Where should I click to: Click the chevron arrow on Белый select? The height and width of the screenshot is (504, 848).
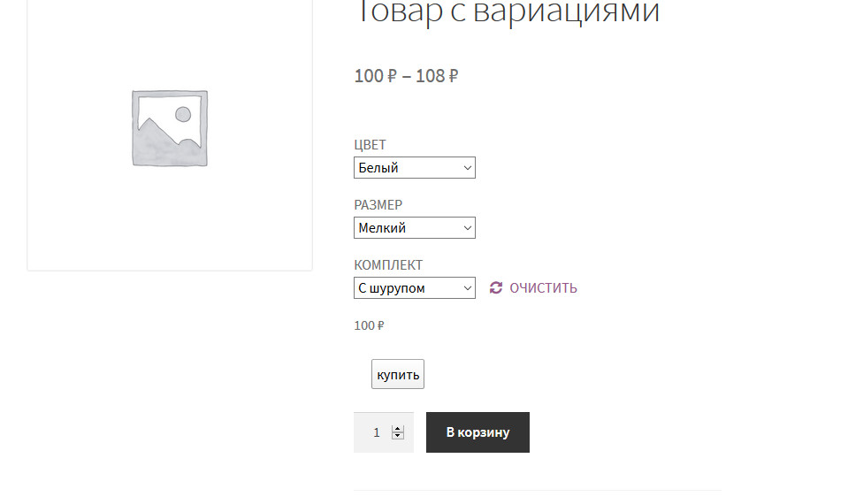467,167
